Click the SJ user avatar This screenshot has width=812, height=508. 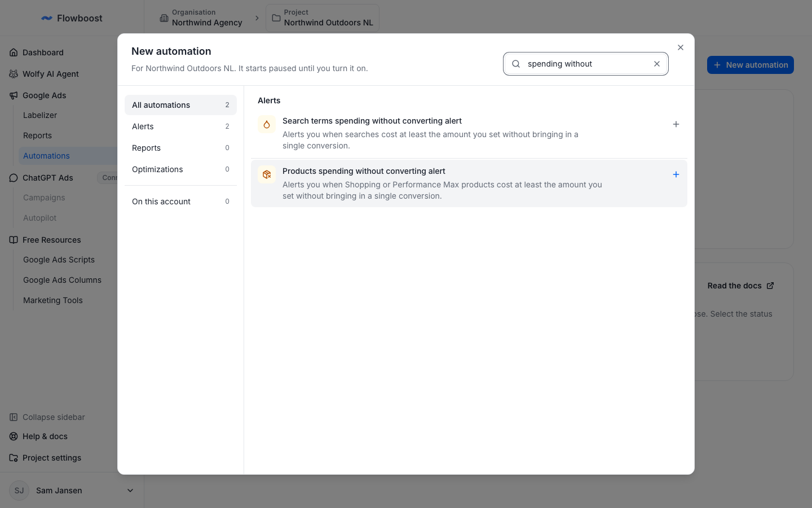click(x=19, y=491)
